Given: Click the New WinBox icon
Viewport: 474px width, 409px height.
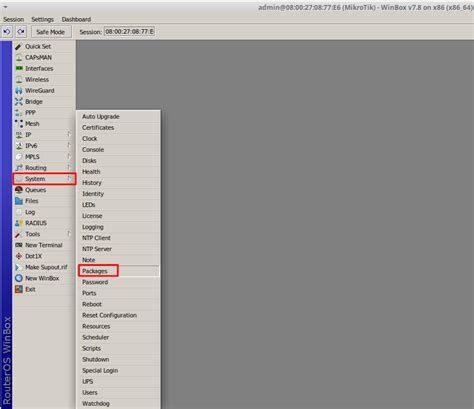Looking at the screenshot, I should 19,278.
